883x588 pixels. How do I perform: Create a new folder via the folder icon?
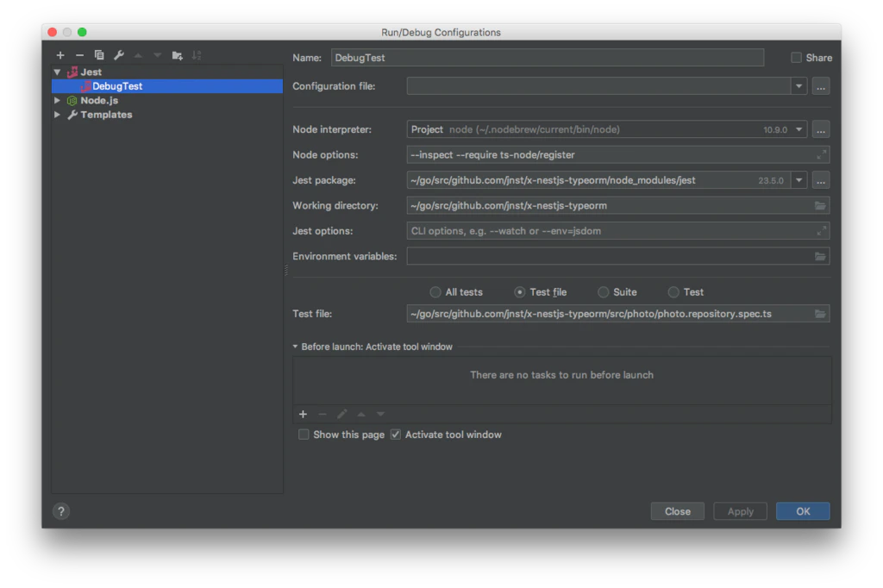(x=177, y=55)
